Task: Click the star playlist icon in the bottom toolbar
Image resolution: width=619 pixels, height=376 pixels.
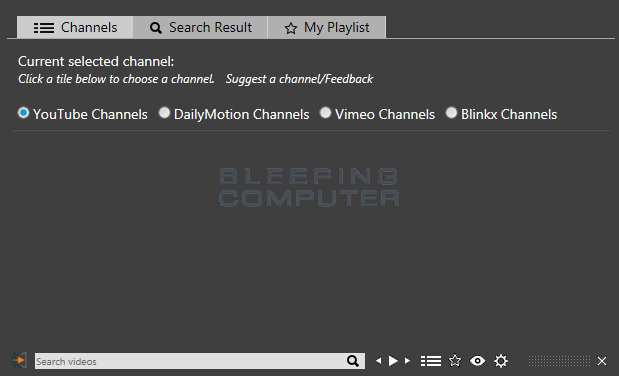Action: pos(455,361)
